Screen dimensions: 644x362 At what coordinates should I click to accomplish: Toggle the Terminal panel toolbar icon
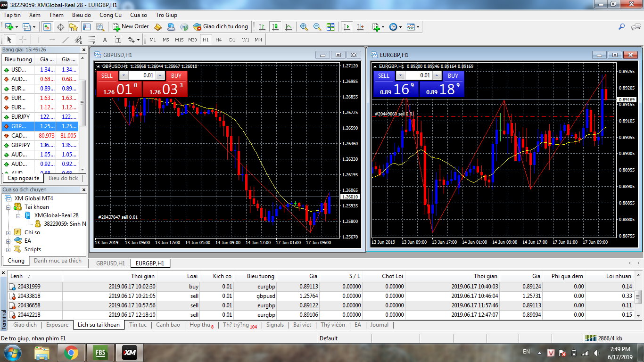(x=87, y=27)
